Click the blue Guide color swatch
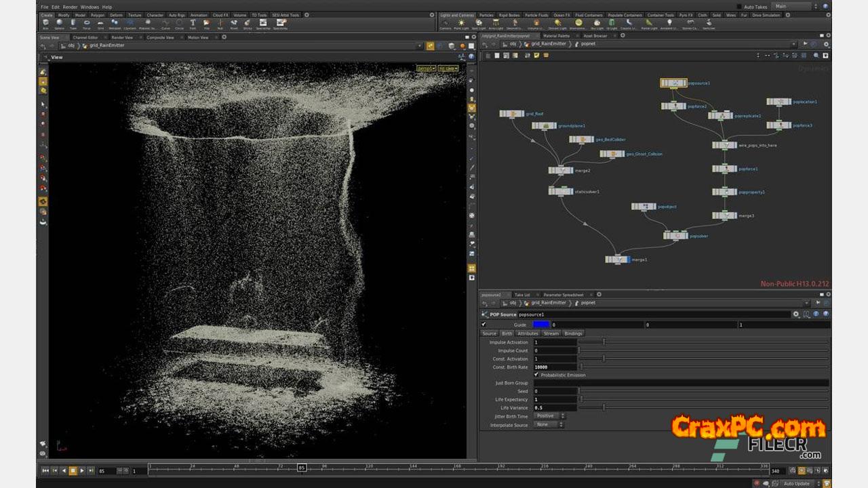 tap(541, 325)
